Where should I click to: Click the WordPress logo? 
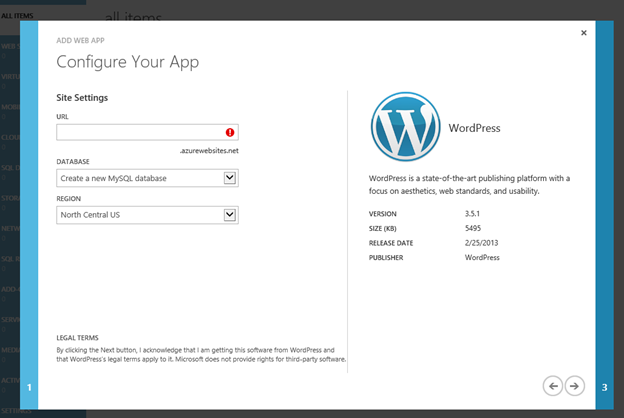pos(406,127)
